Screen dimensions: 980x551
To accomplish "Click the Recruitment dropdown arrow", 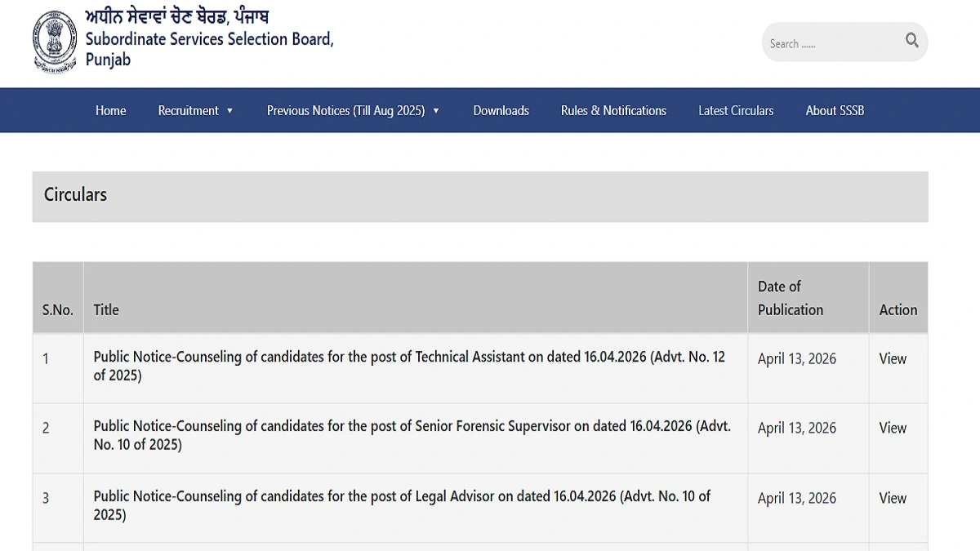I will (x=229, y=110).
